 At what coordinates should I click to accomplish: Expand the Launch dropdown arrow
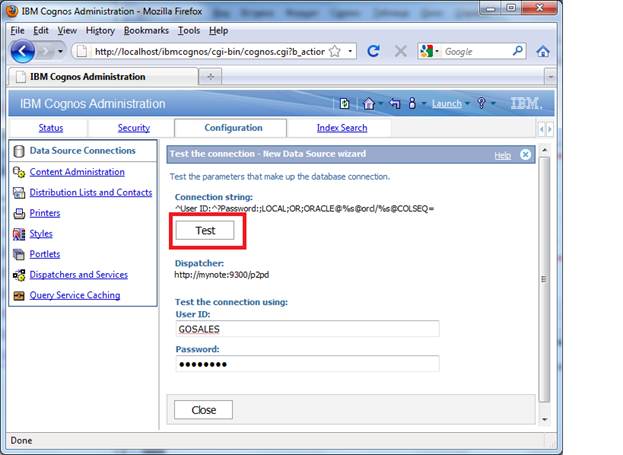[467, 104]
